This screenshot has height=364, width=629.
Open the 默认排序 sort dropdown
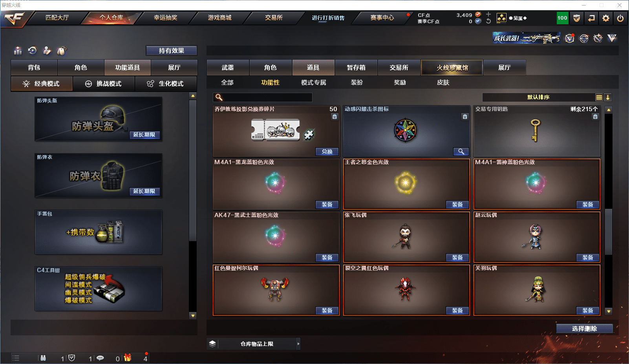[538, 97]
